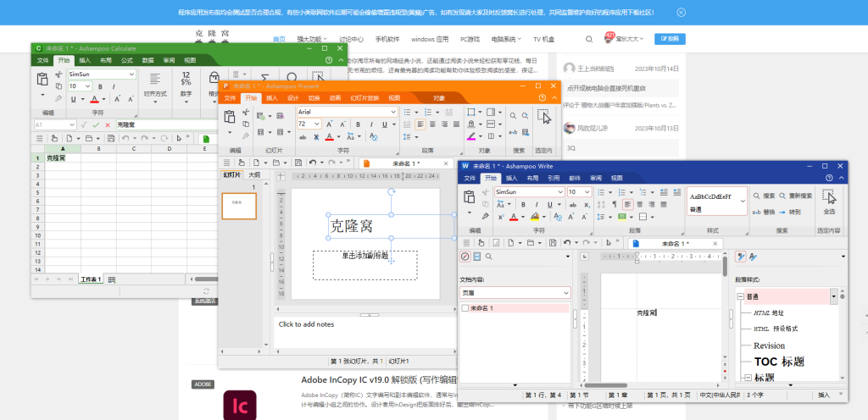Open the 数据 tab in Ashampoo Calculate

(x=147, y=60)
